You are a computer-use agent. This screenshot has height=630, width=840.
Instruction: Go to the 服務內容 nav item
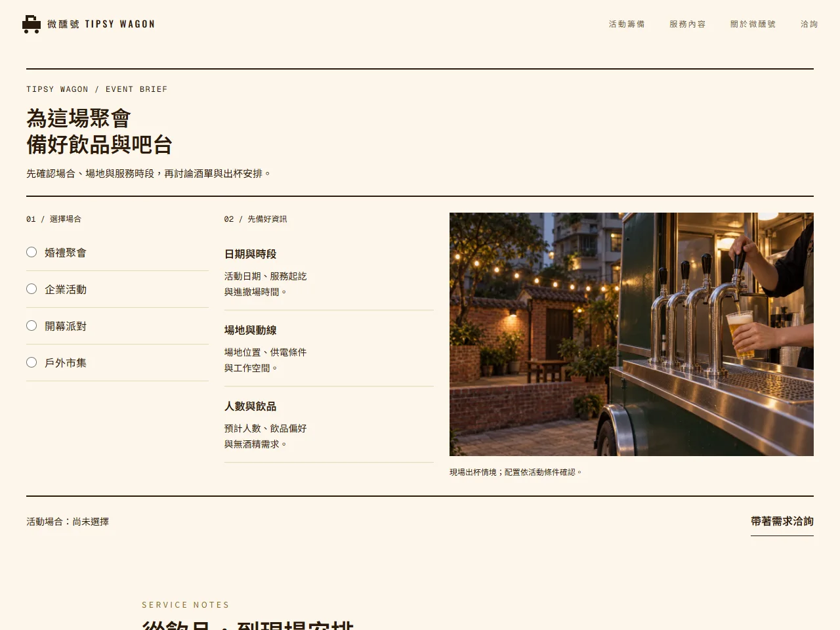pos(687,24)
